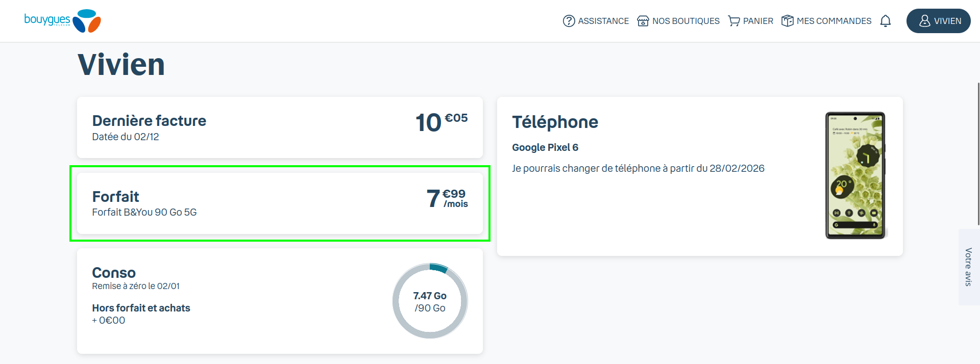Select the Forfait B&You 90 Go card
The width and height of the screenshot is (980, 364).
click(x=280, y=203)
